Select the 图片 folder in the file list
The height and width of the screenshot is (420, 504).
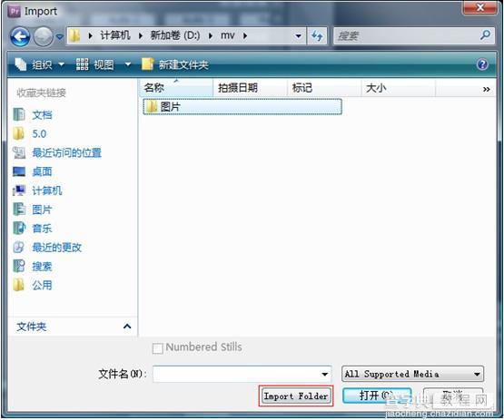242,107
